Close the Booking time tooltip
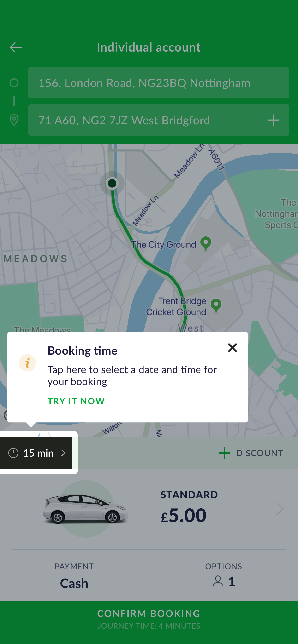 (232, 347)
